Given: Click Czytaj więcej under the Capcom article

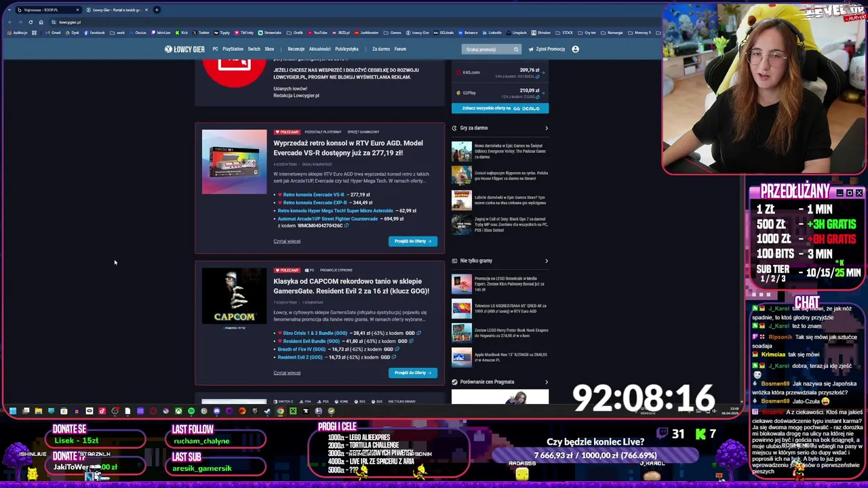Looking at the screenshot, I should click(x=287, y=373).
